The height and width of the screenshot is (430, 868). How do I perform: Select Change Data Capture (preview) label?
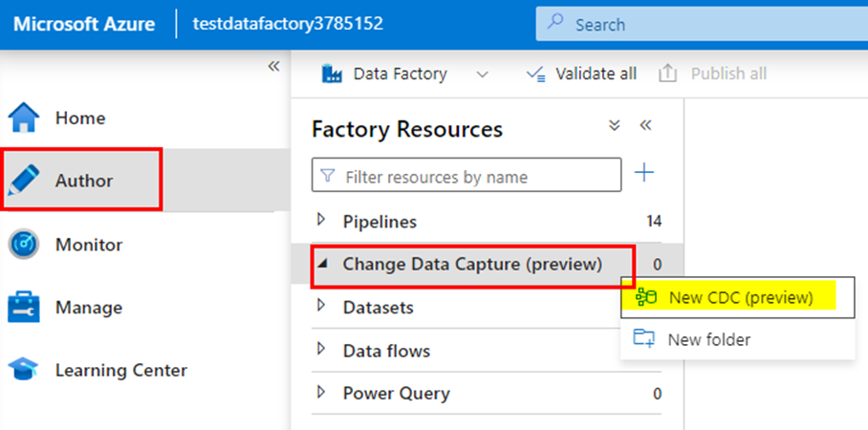[x=472, y=264]
